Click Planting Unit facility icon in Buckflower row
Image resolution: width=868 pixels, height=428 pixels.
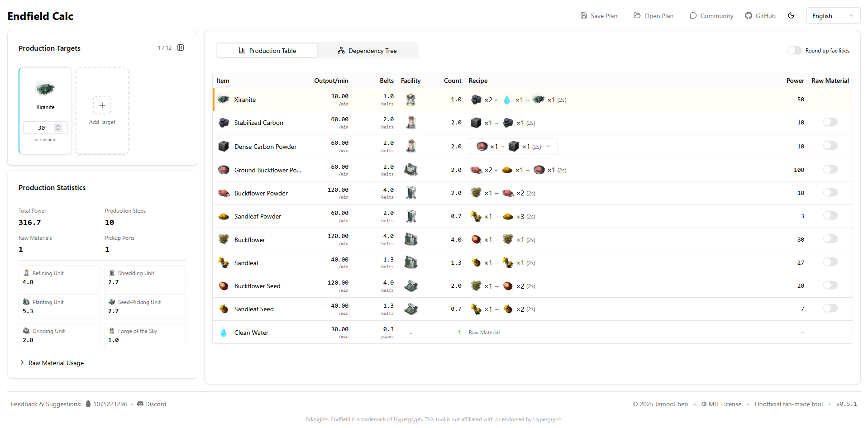point(411,239)
